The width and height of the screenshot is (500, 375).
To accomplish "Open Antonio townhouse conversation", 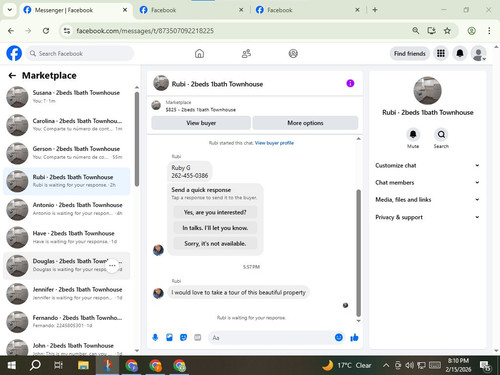I will pos(67,209).
